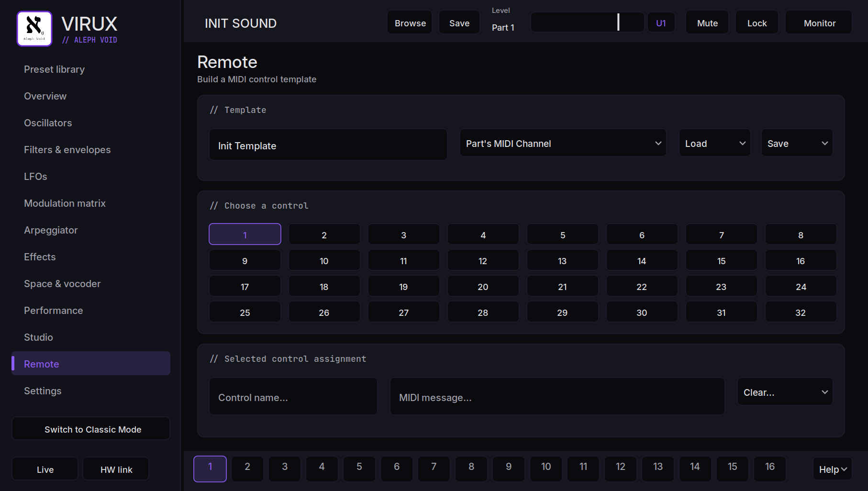Toggle the Lock button

(x=757, y=22)
